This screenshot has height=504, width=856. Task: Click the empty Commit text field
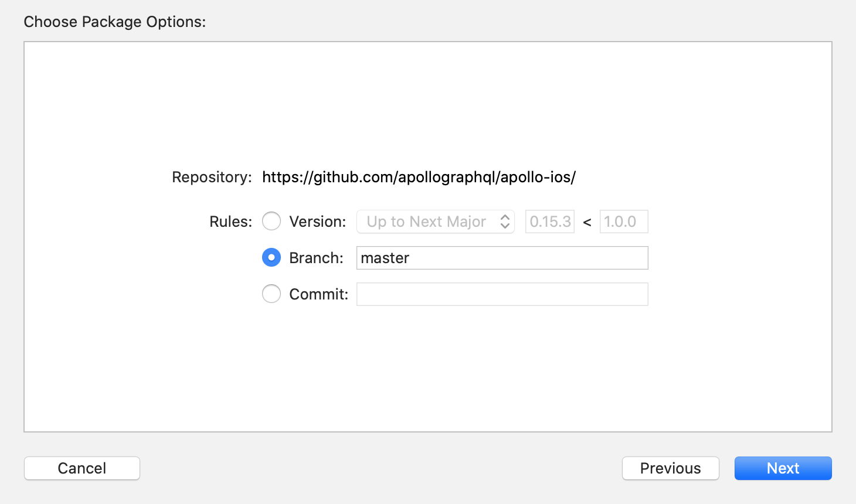click(x=502, y=294)
